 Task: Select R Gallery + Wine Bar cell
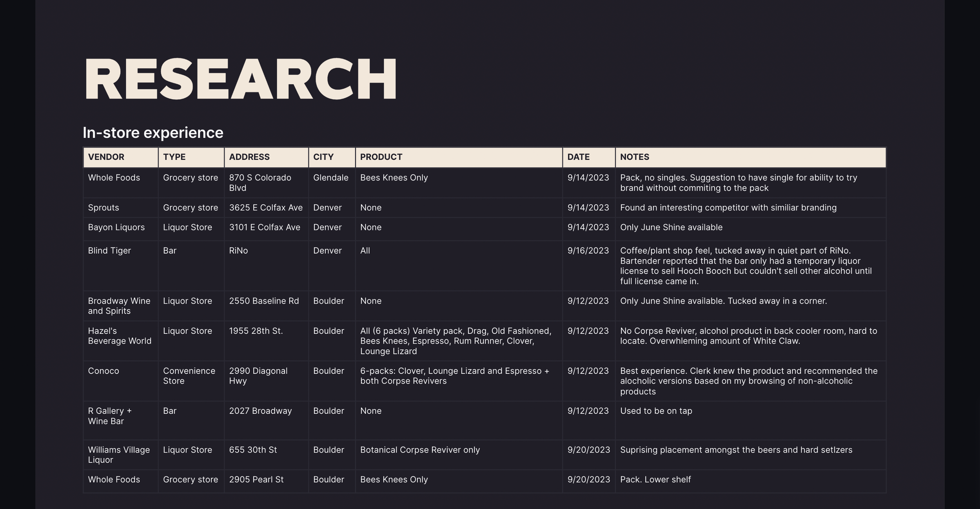(x=121, y=420)
